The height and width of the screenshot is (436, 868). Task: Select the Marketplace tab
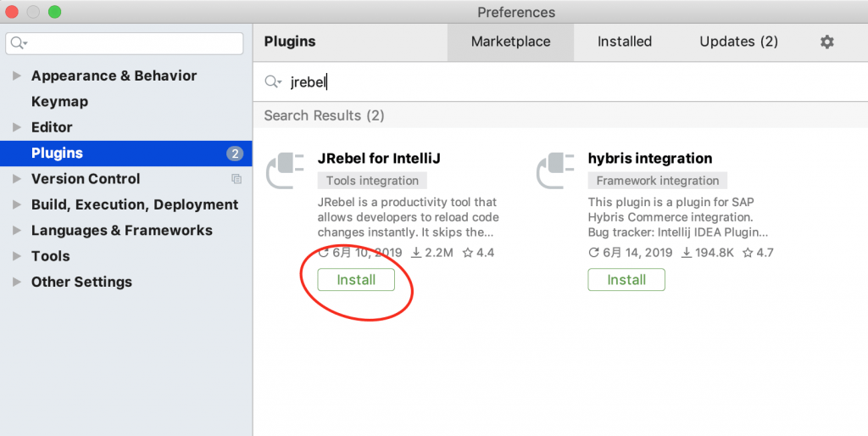510,42
